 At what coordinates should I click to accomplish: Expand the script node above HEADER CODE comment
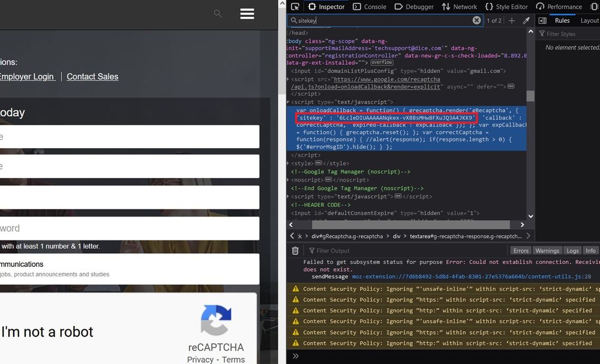288,197
